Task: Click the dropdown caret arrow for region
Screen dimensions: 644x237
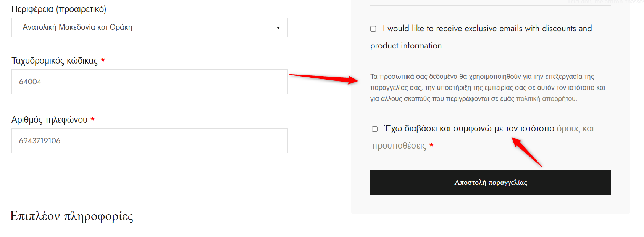Action: (x=278, y=27)
